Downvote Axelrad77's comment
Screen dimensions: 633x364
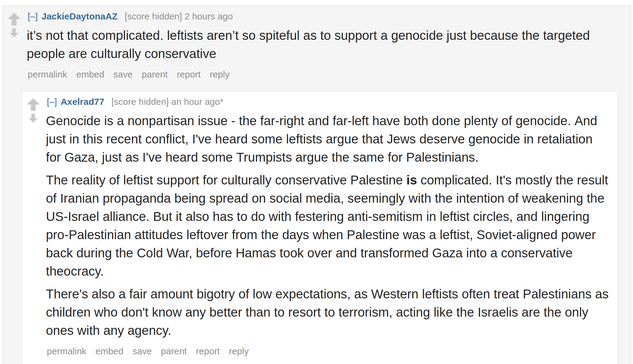click(33, 118)
